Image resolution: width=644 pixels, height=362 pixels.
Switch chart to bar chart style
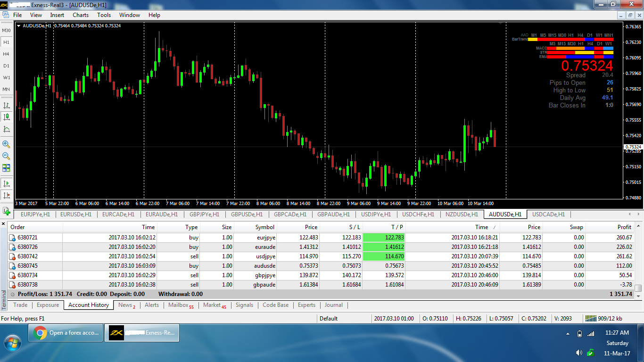click(6, 106)
